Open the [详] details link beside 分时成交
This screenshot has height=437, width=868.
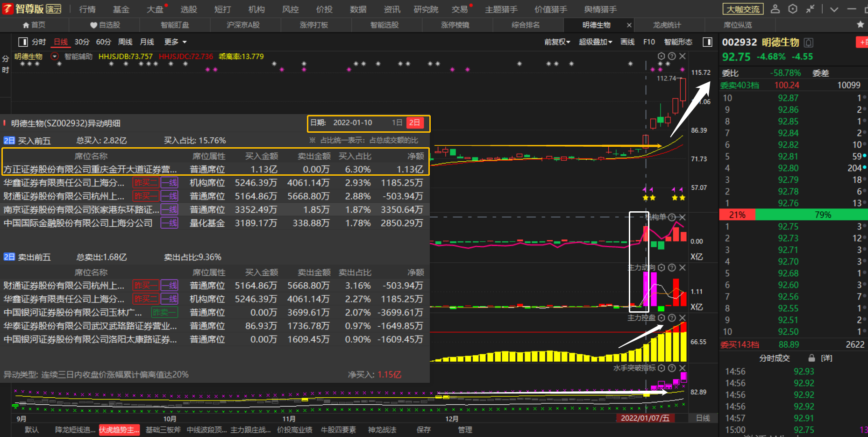[827, 358]
